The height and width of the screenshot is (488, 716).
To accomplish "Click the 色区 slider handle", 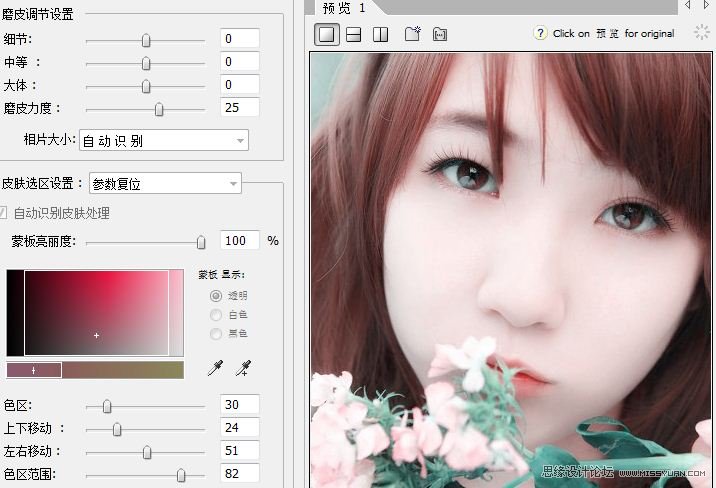I will (x=107, y=406).
